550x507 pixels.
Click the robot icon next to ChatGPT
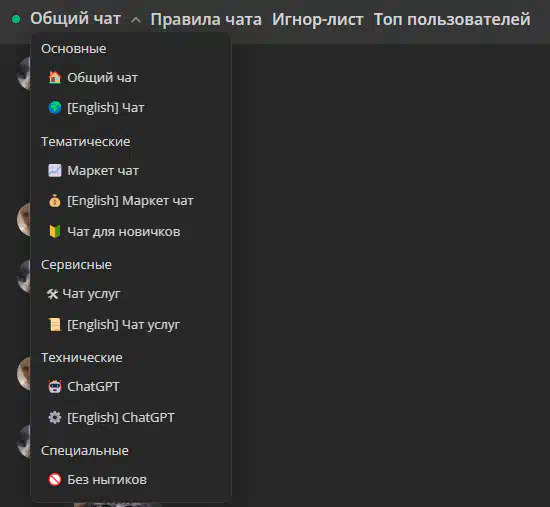[x=55, y=387]
